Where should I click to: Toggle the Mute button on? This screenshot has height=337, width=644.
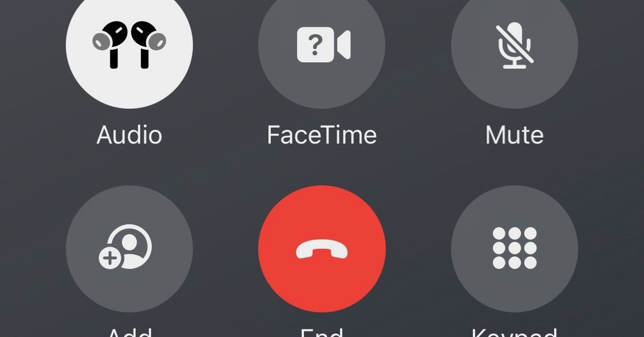(514, 45)
